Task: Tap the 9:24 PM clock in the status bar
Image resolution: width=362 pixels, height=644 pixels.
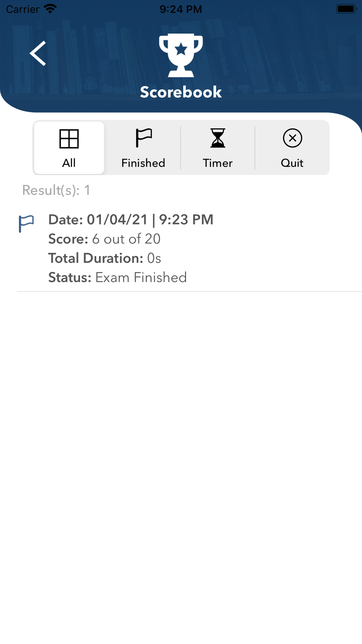Action: 181,9
